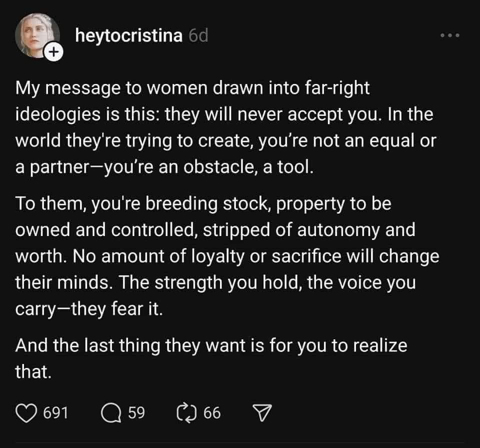Click the sentence "they fear it"
The width and height of the screenshot is (480, 448).
pos(117,308)
